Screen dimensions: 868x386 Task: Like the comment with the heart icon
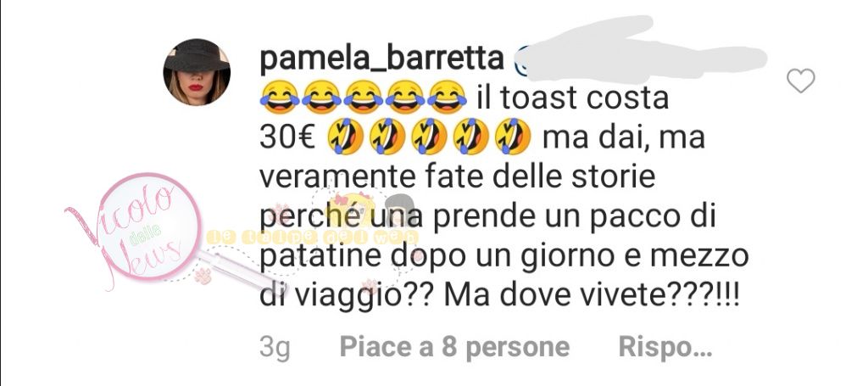pos(800,81)
